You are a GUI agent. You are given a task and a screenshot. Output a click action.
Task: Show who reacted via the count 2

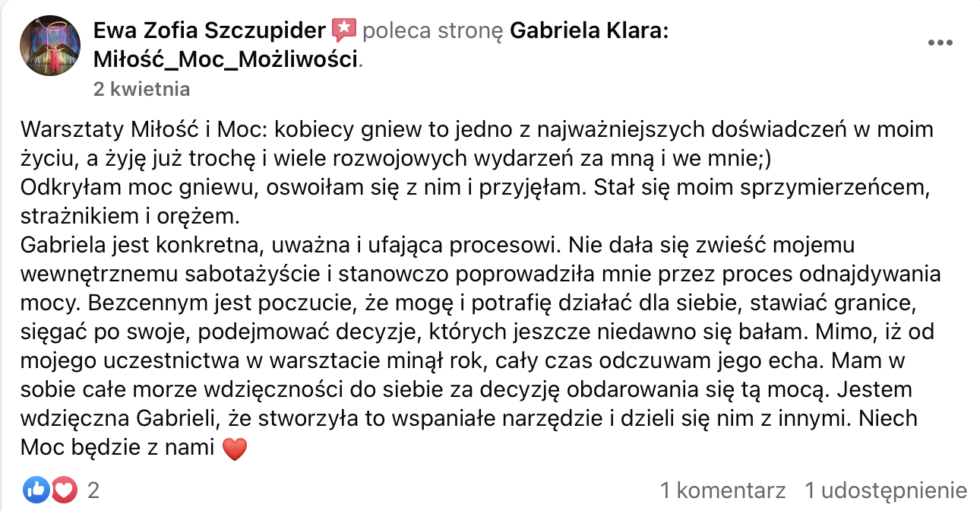click(x=93, y=489)
